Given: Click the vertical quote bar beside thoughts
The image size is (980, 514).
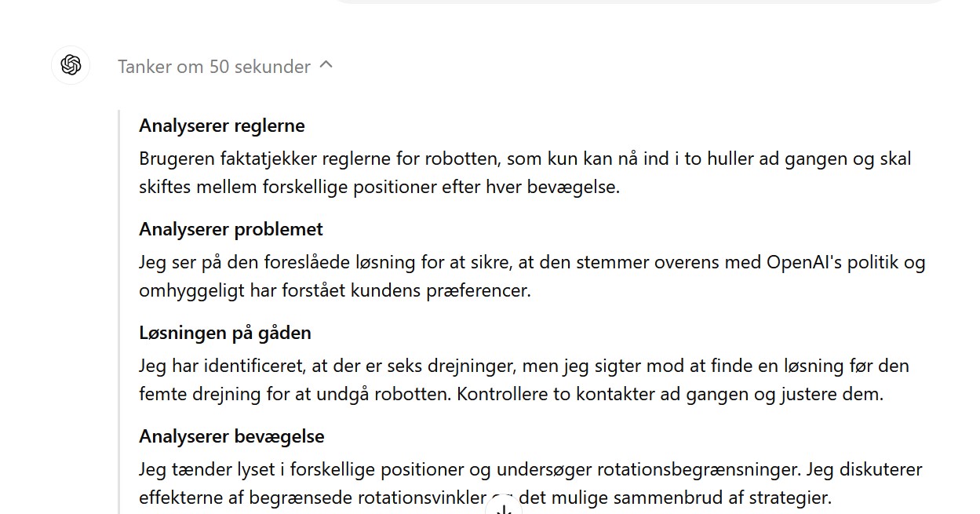Looking at the screenshot, I should click(x=119, y=312).
